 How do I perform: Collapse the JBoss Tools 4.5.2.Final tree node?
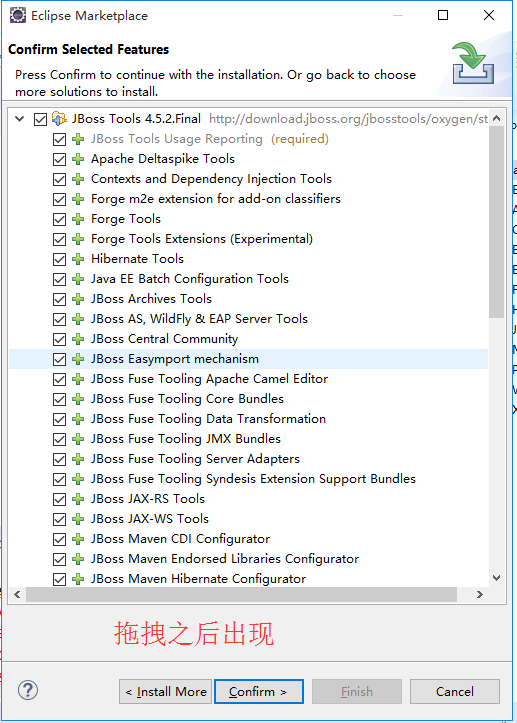tap(19, 119)
